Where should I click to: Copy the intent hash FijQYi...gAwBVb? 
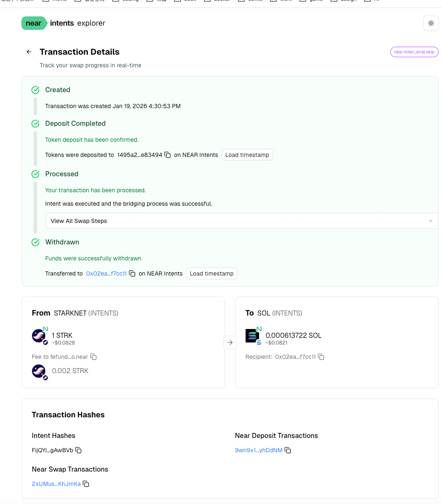tap(78, 450)
